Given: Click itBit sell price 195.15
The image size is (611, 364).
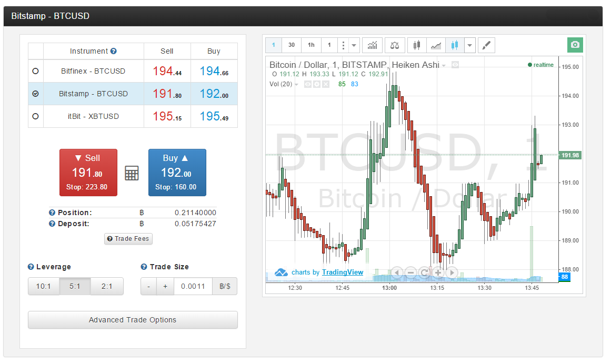Looking at the screenshot, I should (167, 116).
